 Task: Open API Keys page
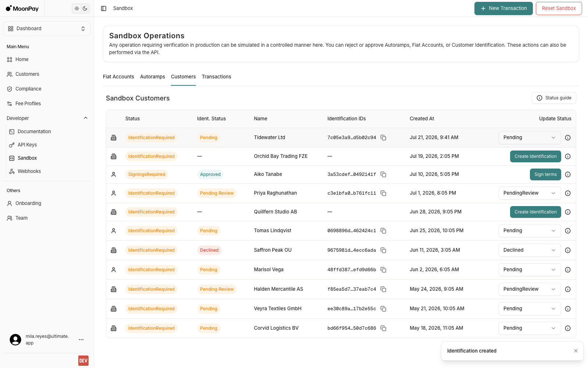49,145
